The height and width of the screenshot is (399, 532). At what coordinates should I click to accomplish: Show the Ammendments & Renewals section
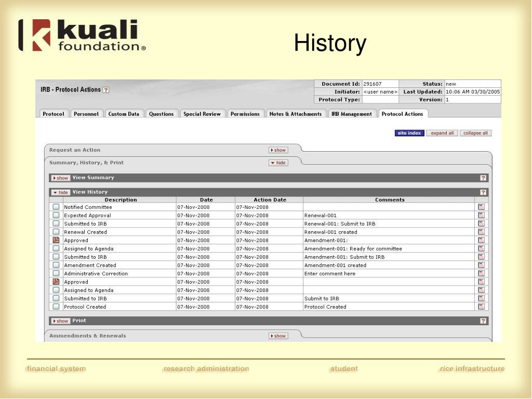[278, 336]
